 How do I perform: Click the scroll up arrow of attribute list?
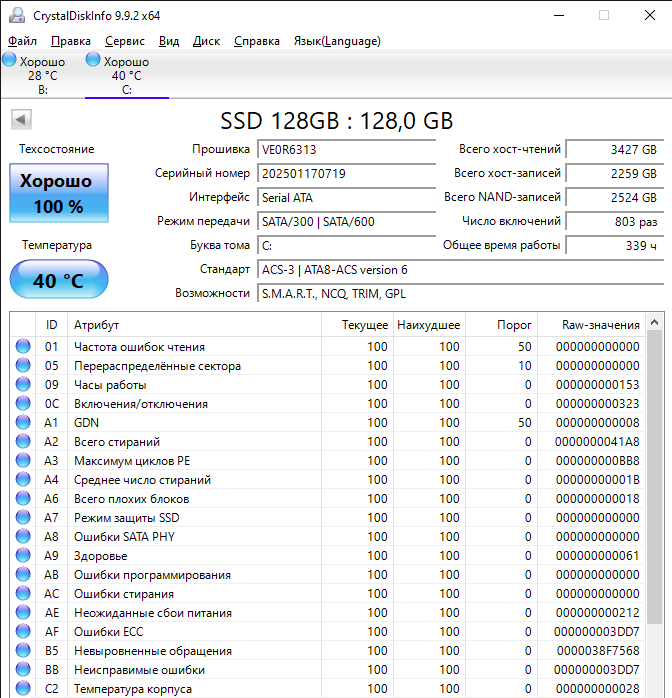tap(654, 322)
